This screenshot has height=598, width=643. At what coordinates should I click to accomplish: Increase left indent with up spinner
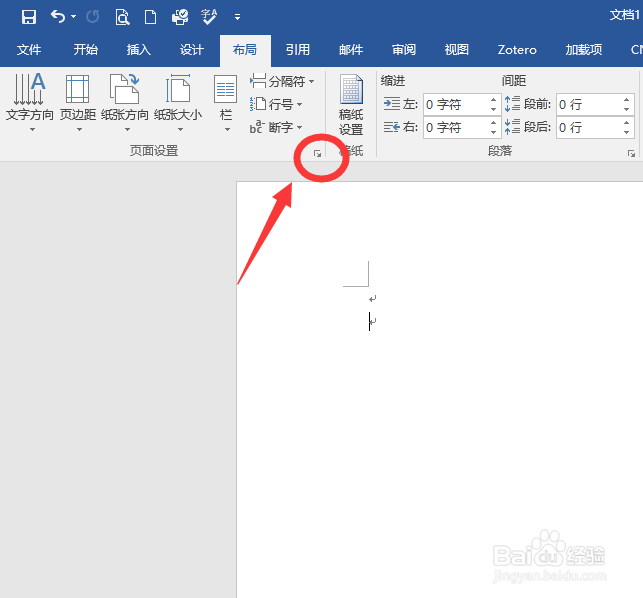494,100
